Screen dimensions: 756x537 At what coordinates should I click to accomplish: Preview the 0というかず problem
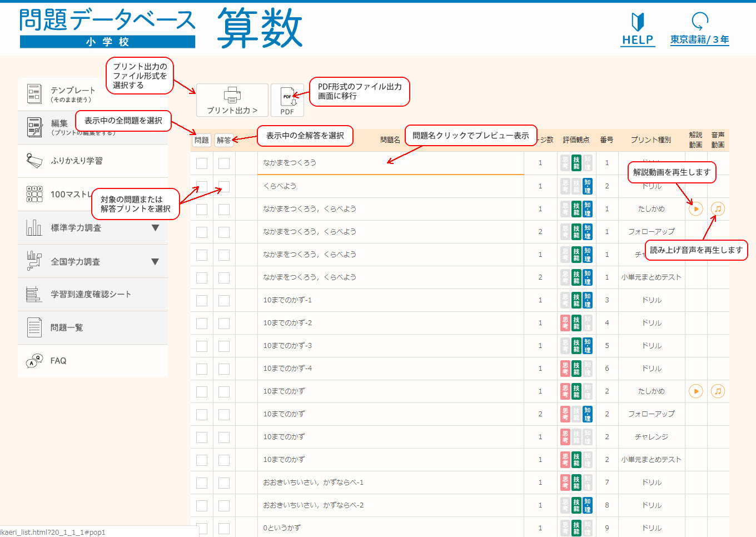point(282,528)
